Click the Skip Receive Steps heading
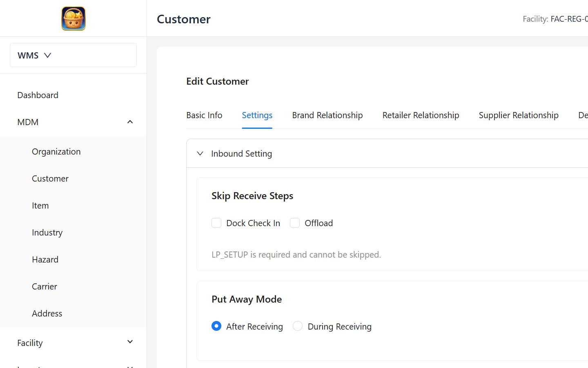 click(x=252, y=196)
